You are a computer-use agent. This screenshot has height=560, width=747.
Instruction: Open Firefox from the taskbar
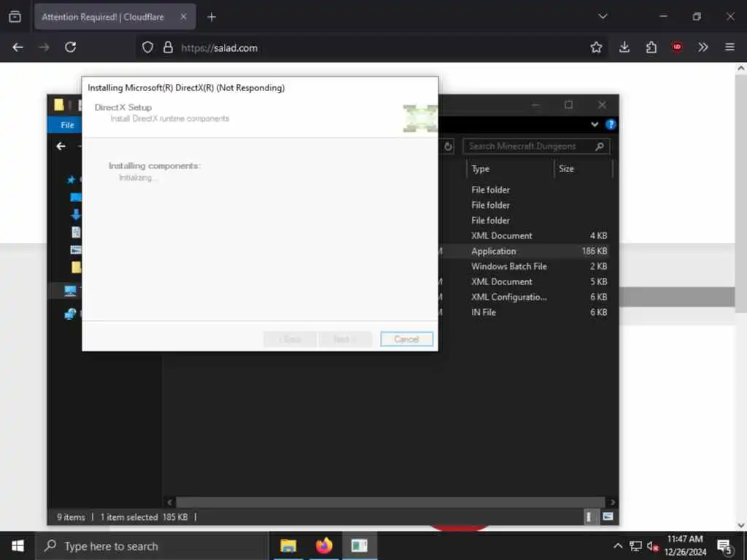[x=324, y=545]
